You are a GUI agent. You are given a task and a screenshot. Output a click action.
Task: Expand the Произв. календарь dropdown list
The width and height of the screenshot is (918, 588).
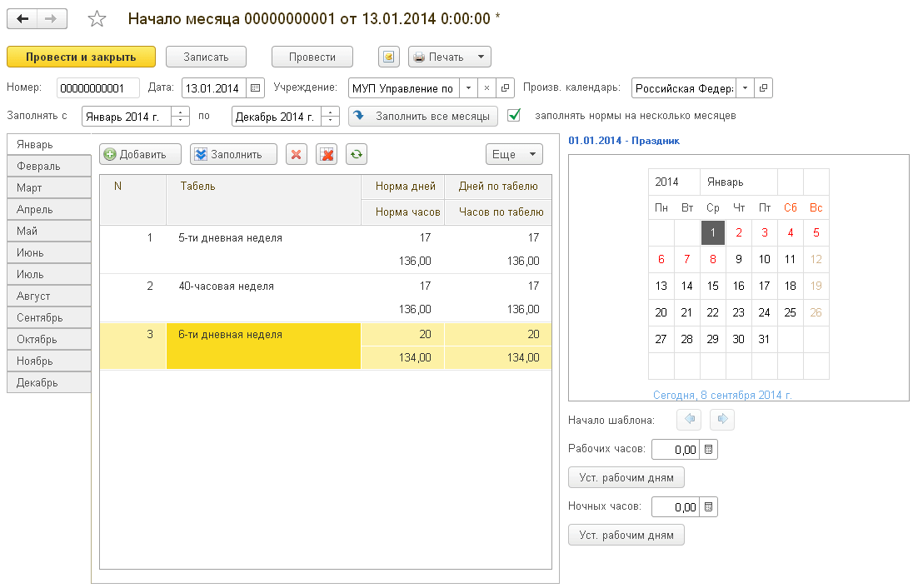click(x=745, y=88)
